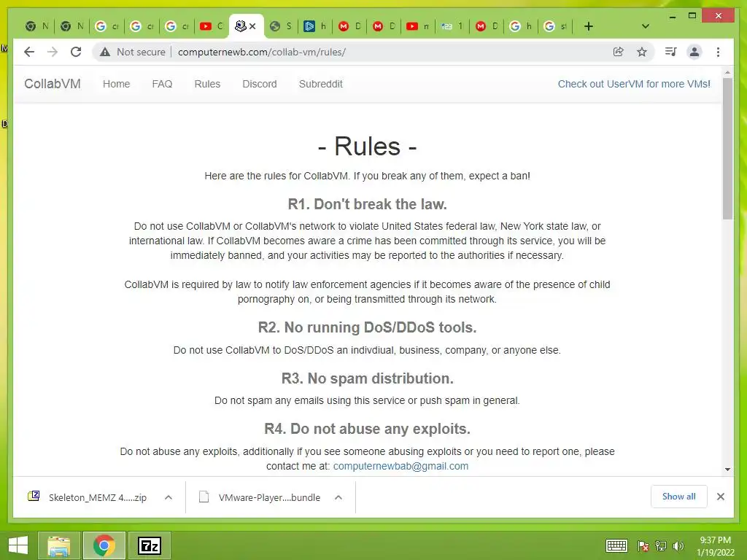Switch to the YouTube tab labeled C
The image size is (747, 560).
pyautogui.click(x=211, y=26)
